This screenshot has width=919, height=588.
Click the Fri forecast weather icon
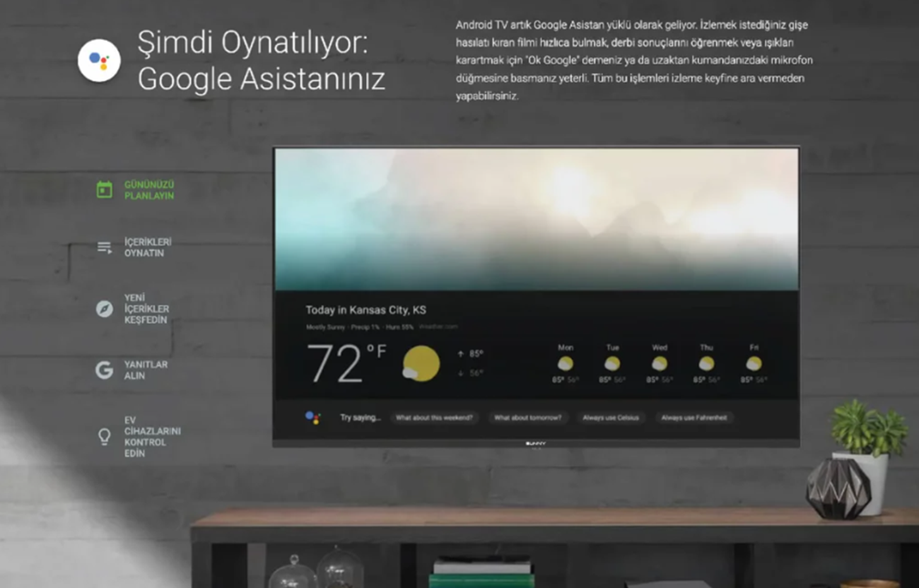(x=754, y=363)
